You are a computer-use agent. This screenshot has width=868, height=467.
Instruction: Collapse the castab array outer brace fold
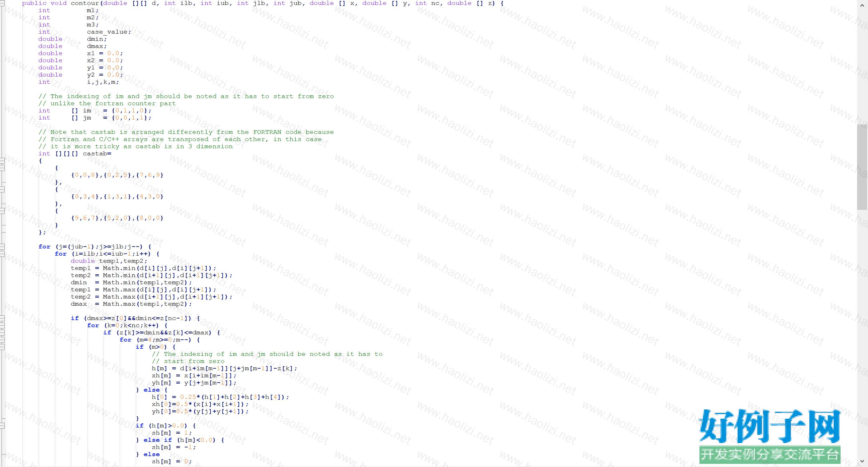[2, 161]
